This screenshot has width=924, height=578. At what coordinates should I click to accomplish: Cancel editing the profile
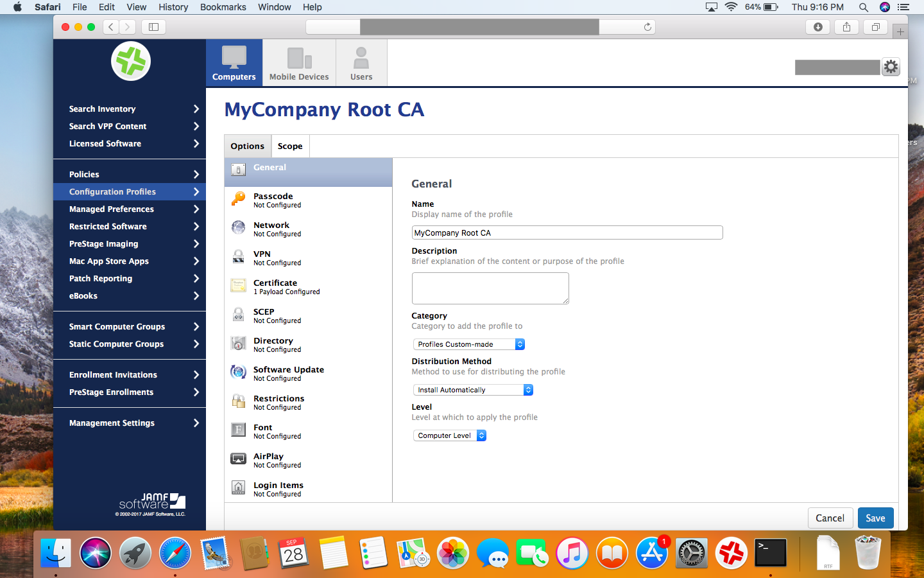830,518
